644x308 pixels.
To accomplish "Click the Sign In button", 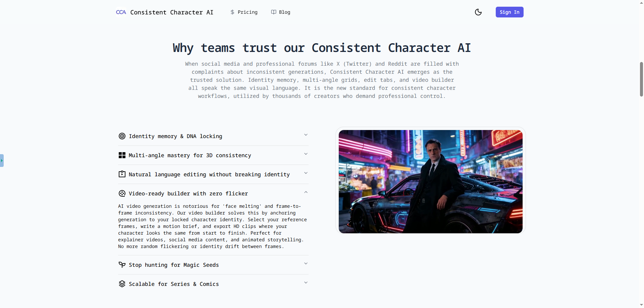I will coord(509,12).
